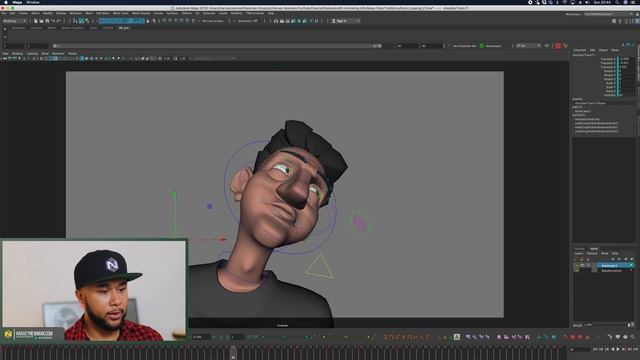The width and height of the screenshot is (640, 360).
Task: Create a new scene from the status line
Action: coord(36,21)
